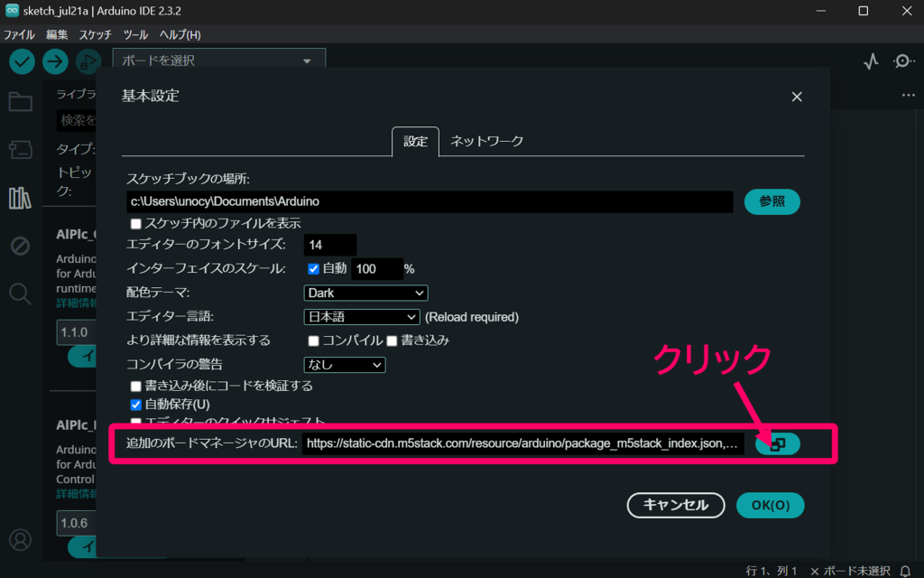Screen dimensions: 924x578
Task: Open the 編集 menu
Action: [57, 35]
